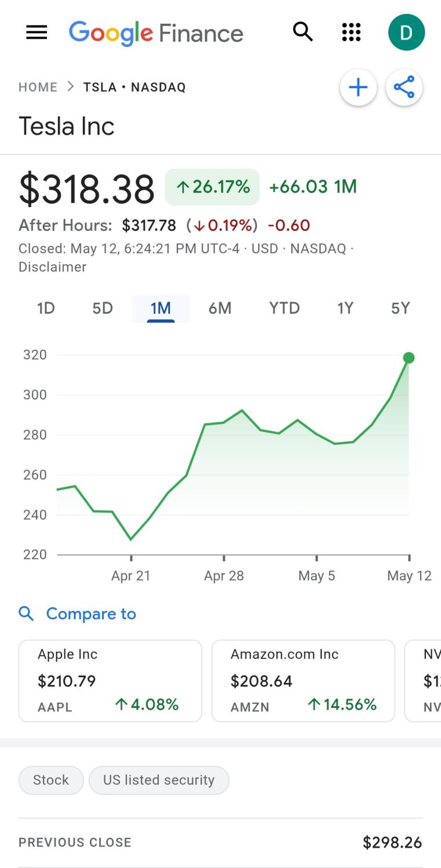
Task: Open the account avatar "D"
Action: click(406, 32)
